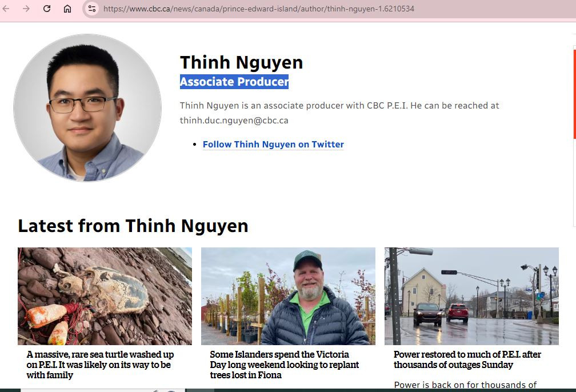The image size is (576, 392).
Task: Open the Victoria Day long weekend headline
Action: click(x=284, y=365)
